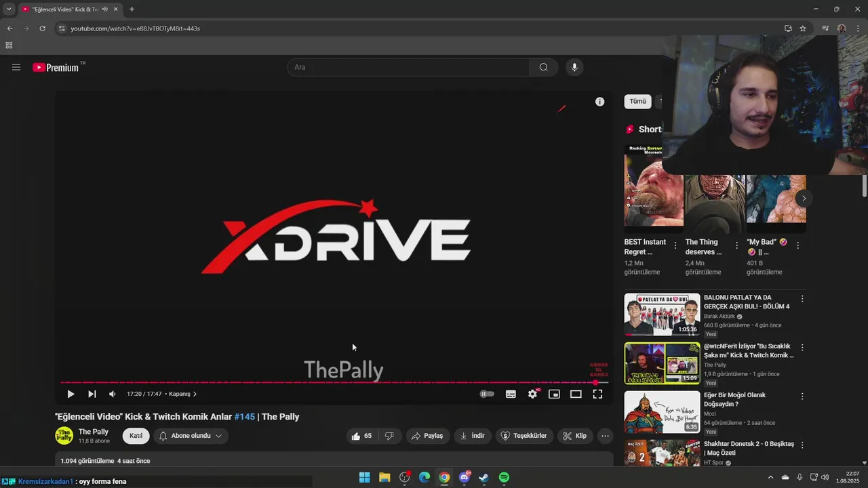Open options for My Bad short
The height and width of the screenshot is (488, 868).
797,245
